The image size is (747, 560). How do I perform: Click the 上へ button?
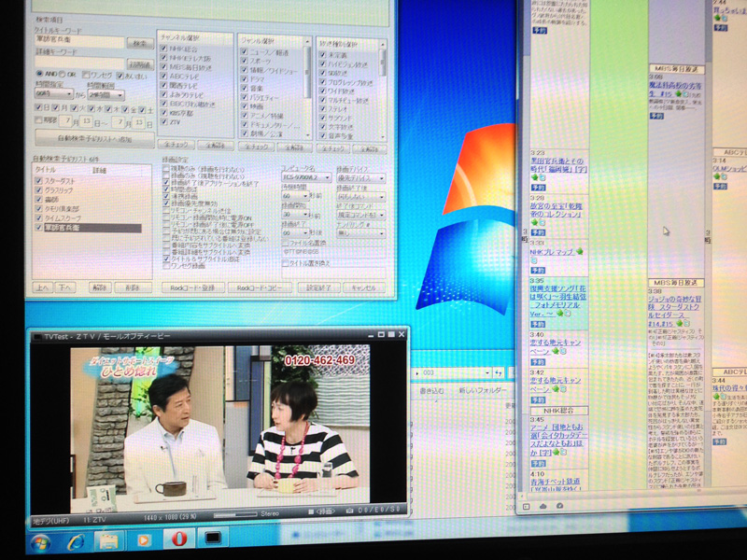[x=42, y=287]
